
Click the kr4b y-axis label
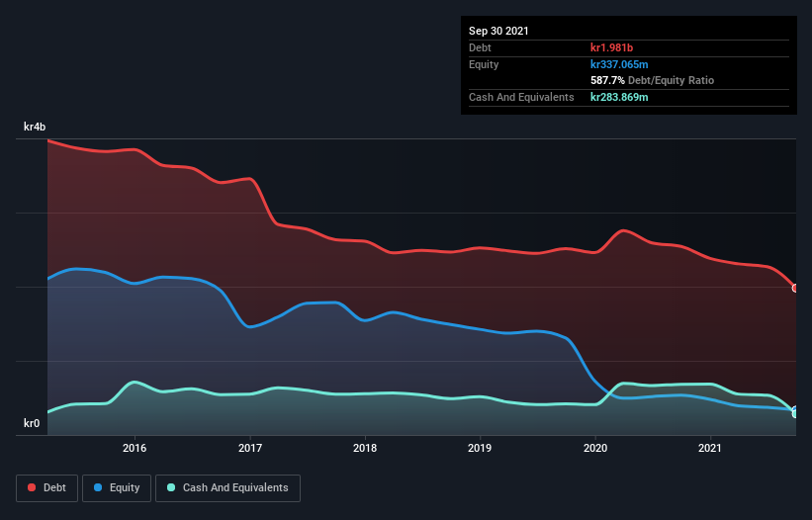tap(35, 127)
